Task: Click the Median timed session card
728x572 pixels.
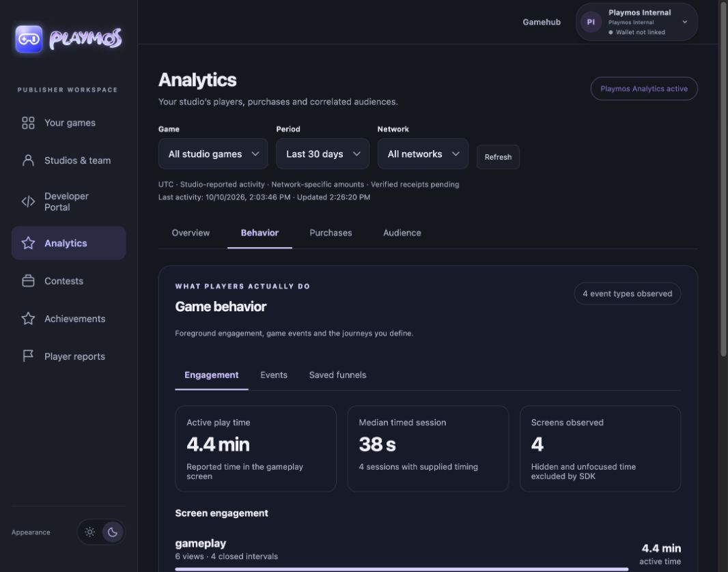Action: tap(428, 448)
